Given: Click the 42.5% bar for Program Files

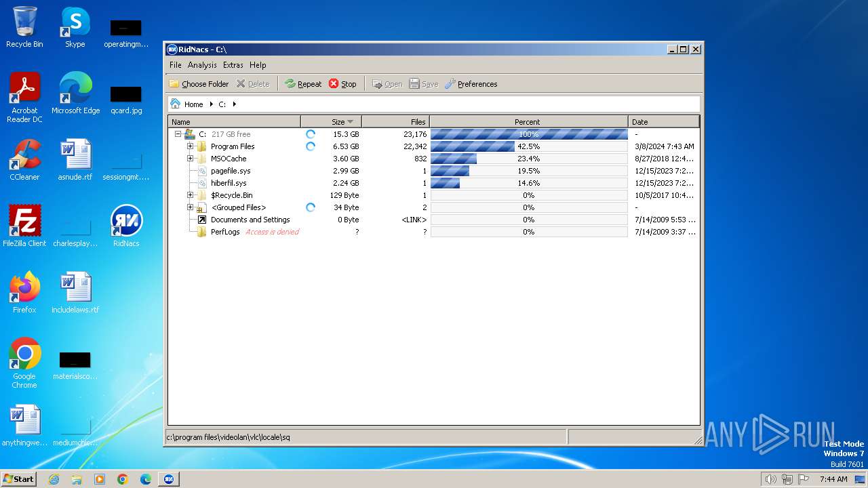Looking at the screenshot, I should pos(529,146).
